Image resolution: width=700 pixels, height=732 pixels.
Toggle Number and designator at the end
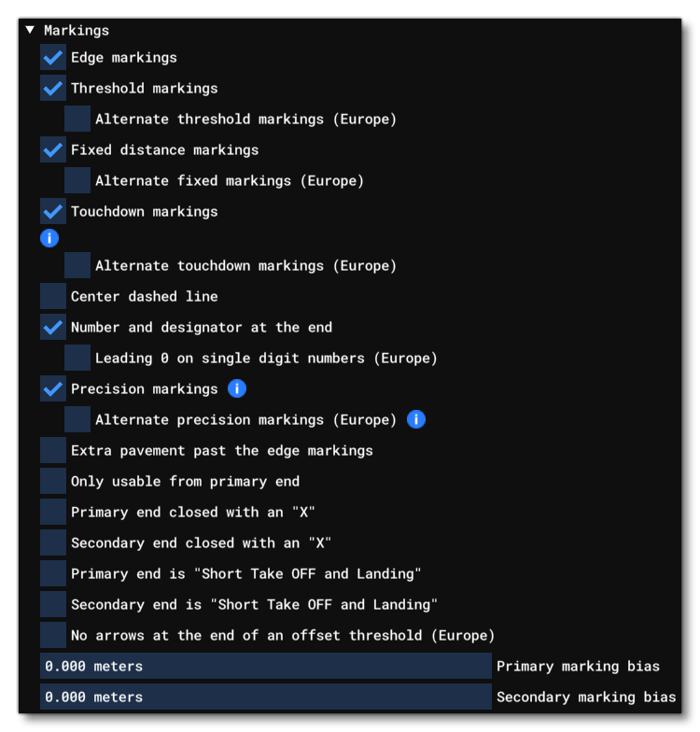[x=53, y=328]
